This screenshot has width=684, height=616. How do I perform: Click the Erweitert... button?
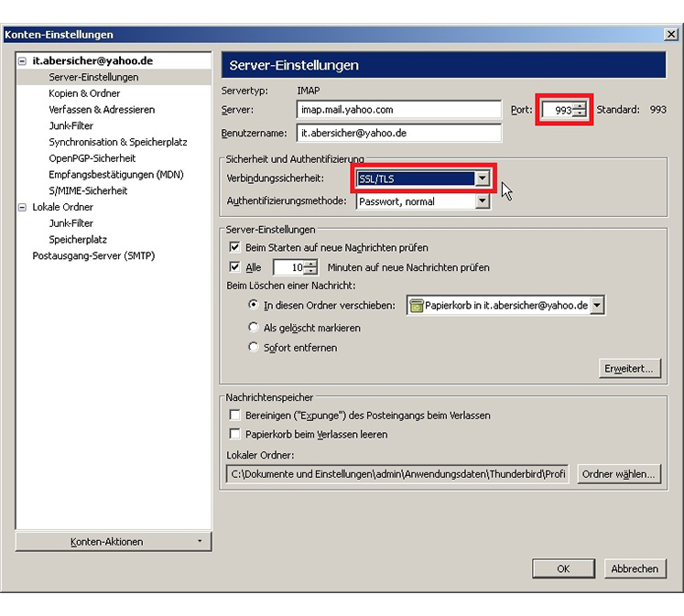629,369
